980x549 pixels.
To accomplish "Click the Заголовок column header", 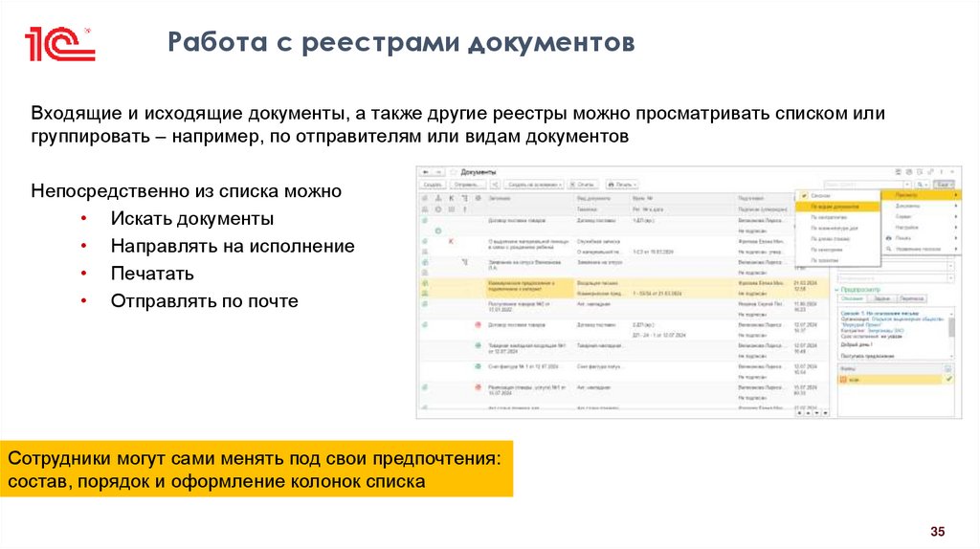I will [x=500, y=198].
